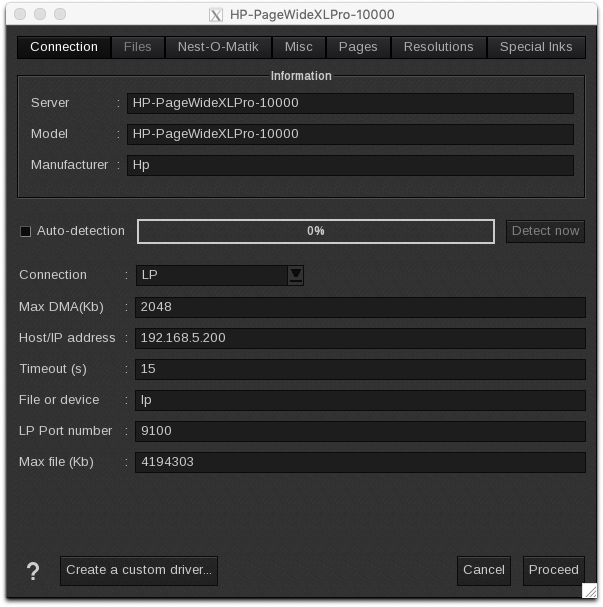The width and height of the screenshot is (603, 607).
Task: Edit the Max file (Kb) field
Action: (360, 462)
